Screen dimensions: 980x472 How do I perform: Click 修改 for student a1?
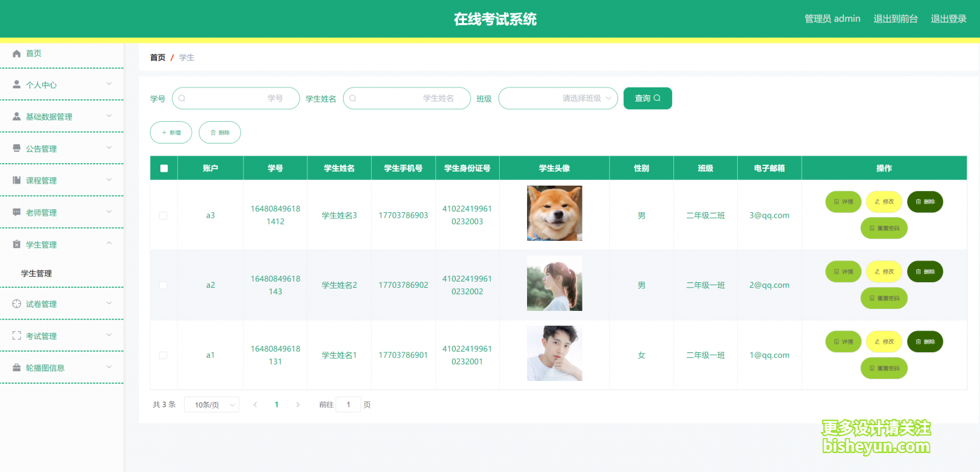(884, 342)
